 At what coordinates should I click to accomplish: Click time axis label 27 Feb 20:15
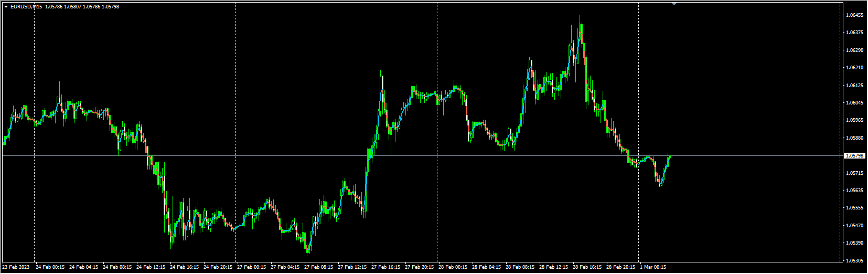[419, 267]
